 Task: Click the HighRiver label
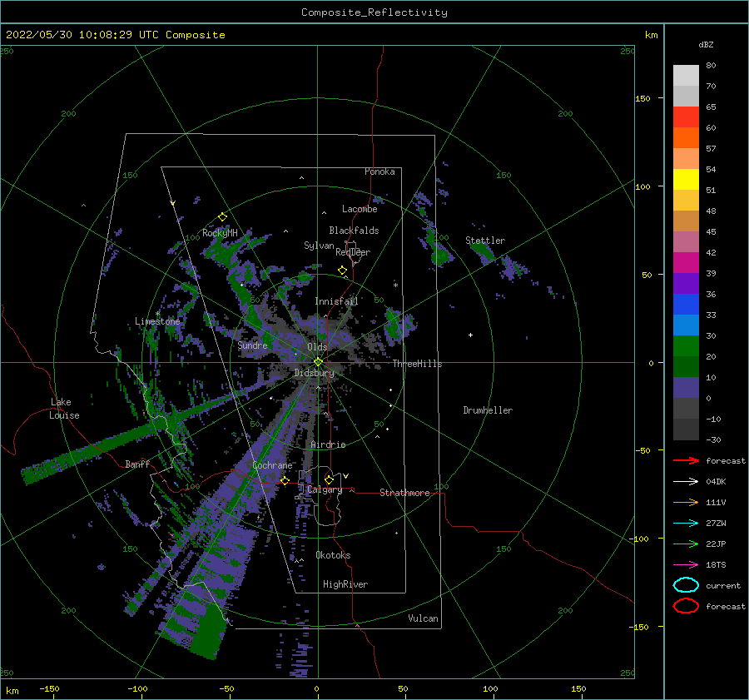[x=345, y=584]
